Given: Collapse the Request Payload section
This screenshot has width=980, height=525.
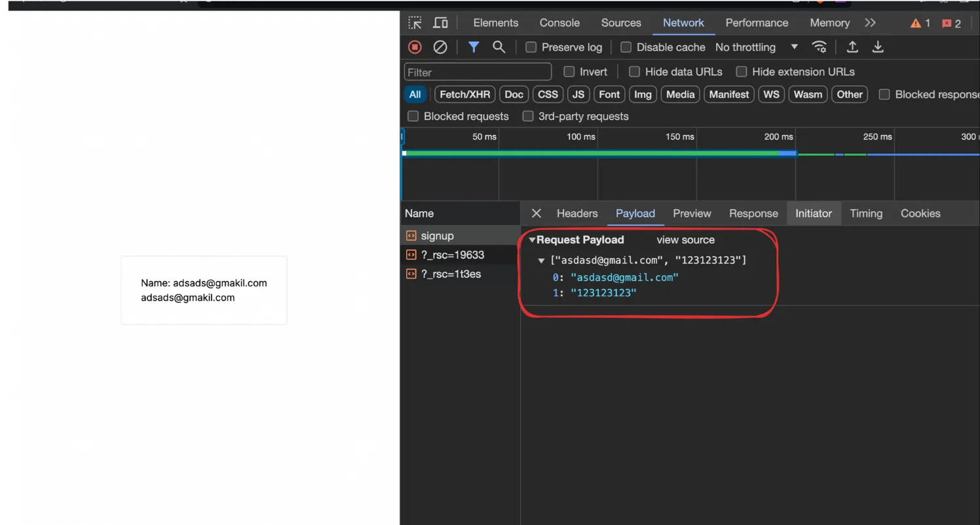Looking at the screenshot, I should click(533, 240).
